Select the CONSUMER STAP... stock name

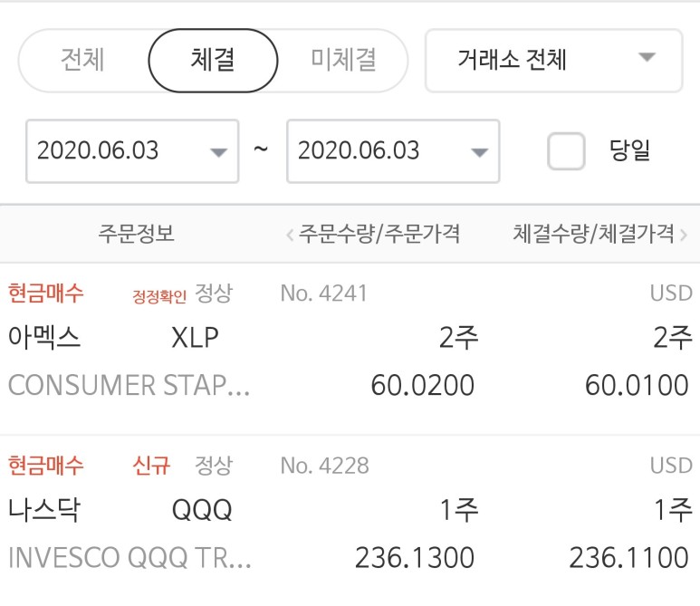pos(129,385)
